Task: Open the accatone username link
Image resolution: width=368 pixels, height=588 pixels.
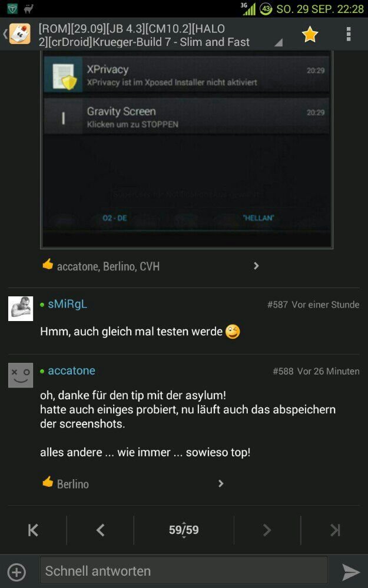Action: [72, 370]
